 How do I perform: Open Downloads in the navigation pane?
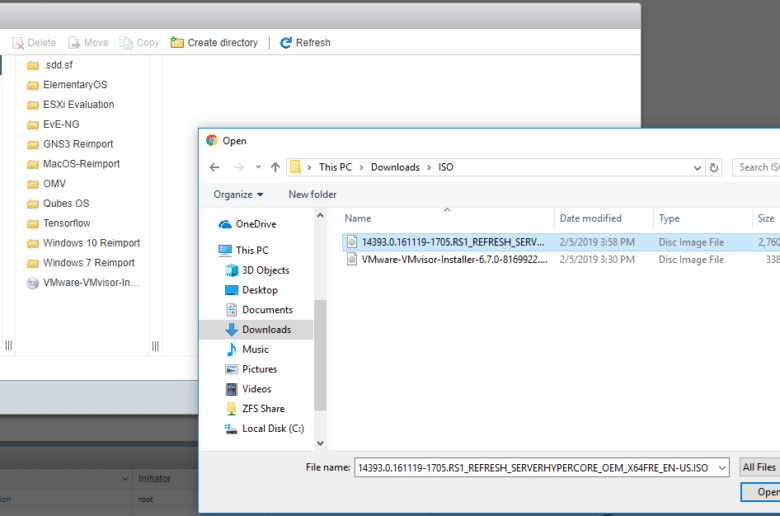point(258,329)
